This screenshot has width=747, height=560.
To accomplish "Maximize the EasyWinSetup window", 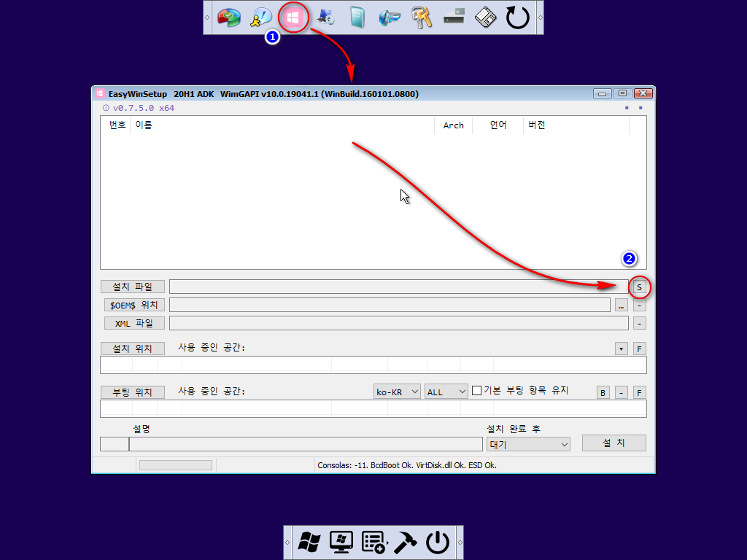I will click(x=623, y=93).
